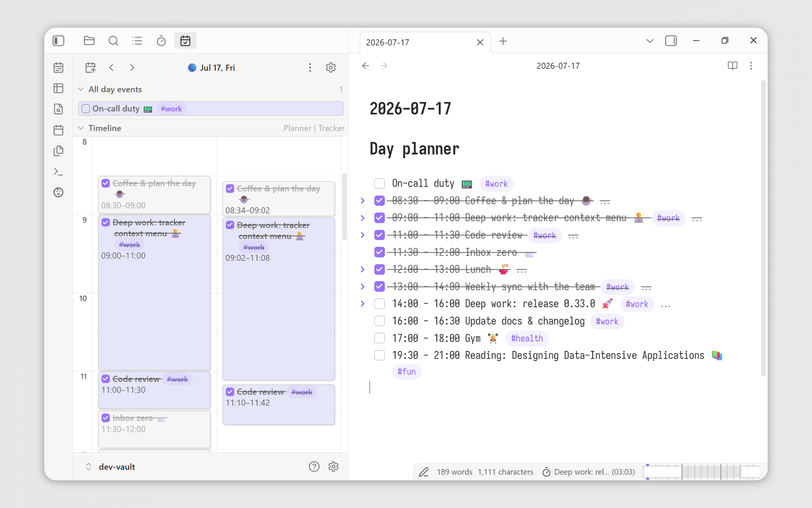Screen dimensions: 812x508
Task: Select the 2026-07-17 note tab
Action: tap(425, 42)
